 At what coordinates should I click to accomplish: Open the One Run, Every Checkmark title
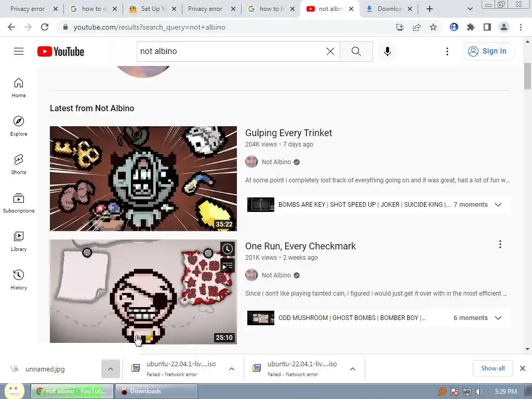point(300,246)
